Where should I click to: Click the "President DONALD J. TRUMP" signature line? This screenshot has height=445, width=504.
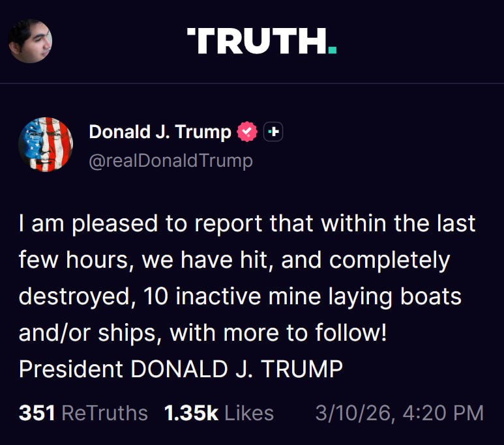click(x=181, y=369)
